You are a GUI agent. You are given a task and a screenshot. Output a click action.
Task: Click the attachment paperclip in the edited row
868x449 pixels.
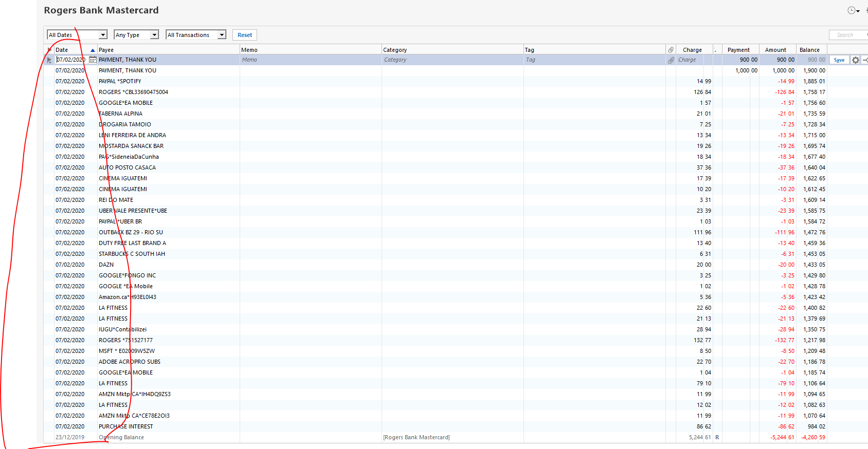pos(671,60)
